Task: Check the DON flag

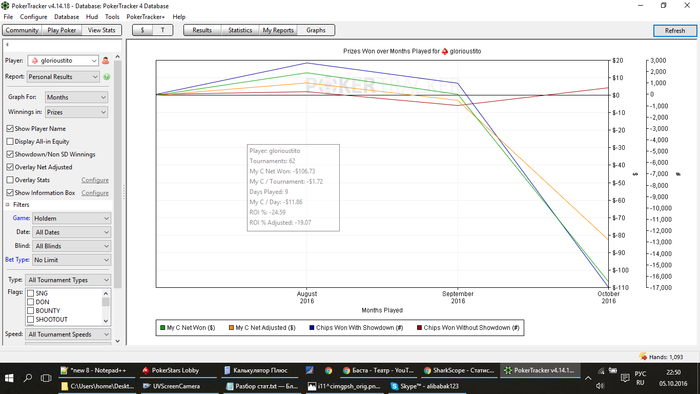Action: (x=31, y=302)
